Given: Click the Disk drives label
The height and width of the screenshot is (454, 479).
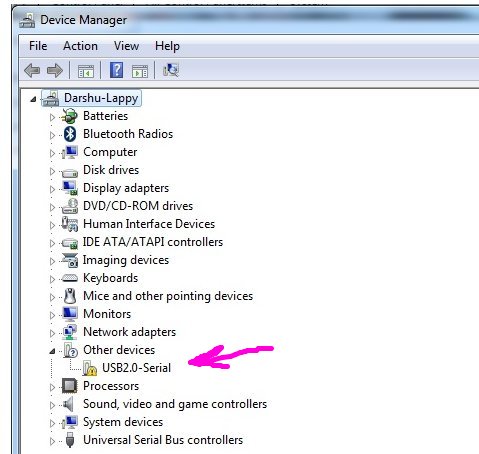Looking at the screenshot, I should coord(111,170).
